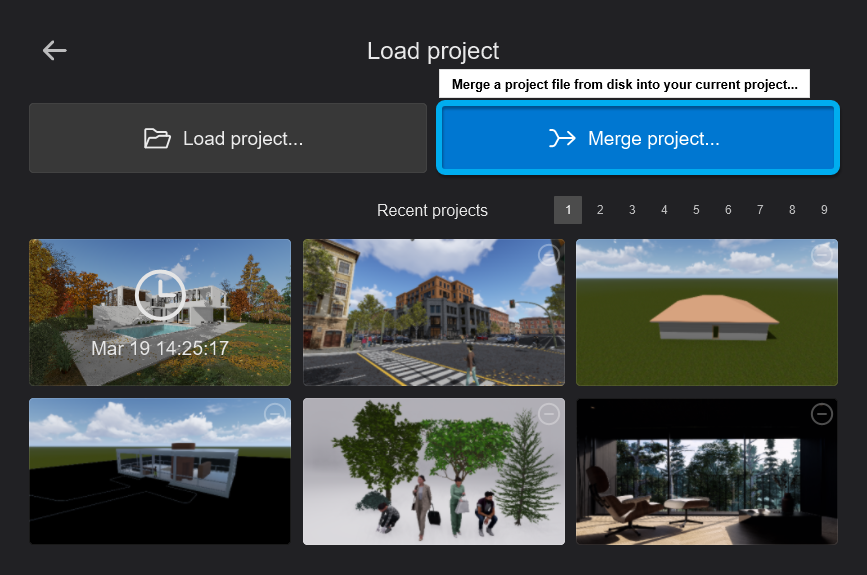Switch to recent projects page 3
867x575 pixels.
pos(632,210)
